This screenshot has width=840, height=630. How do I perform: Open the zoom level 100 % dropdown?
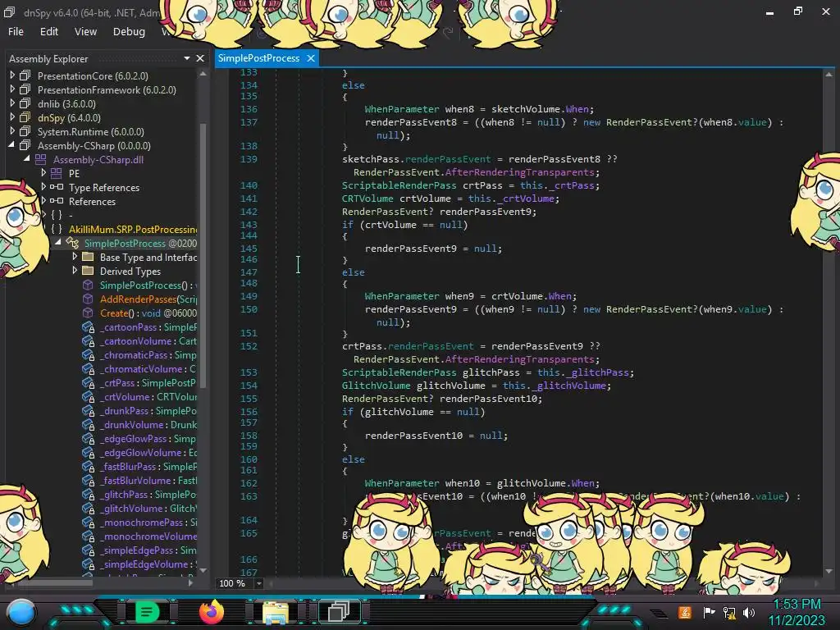coord(259,583)
